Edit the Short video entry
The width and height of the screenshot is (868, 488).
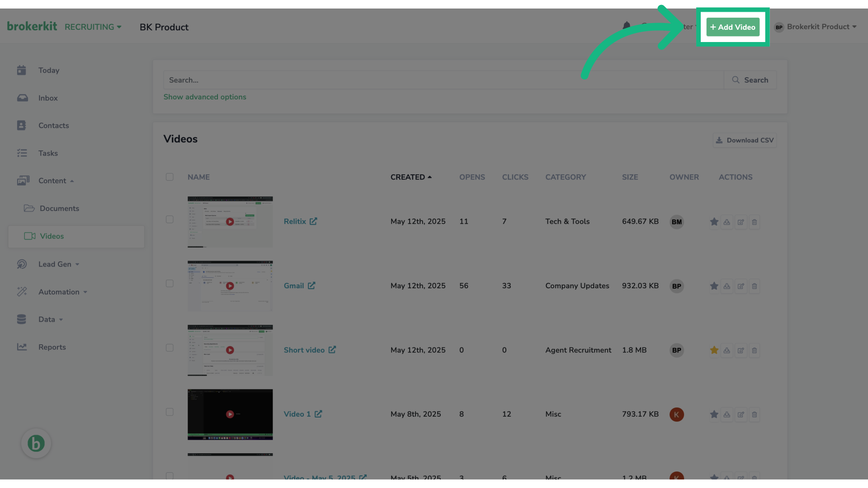click(x=741, y=350)
